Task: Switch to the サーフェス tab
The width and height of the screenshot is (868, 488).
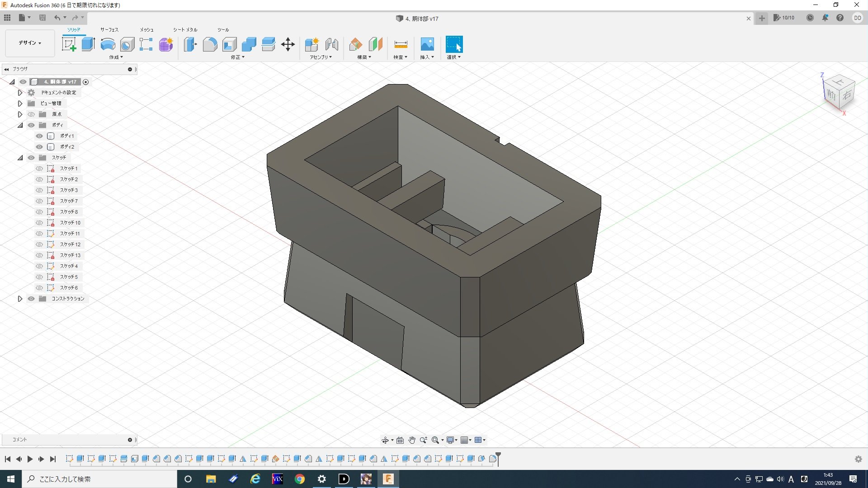Action: tap(109, 30)
